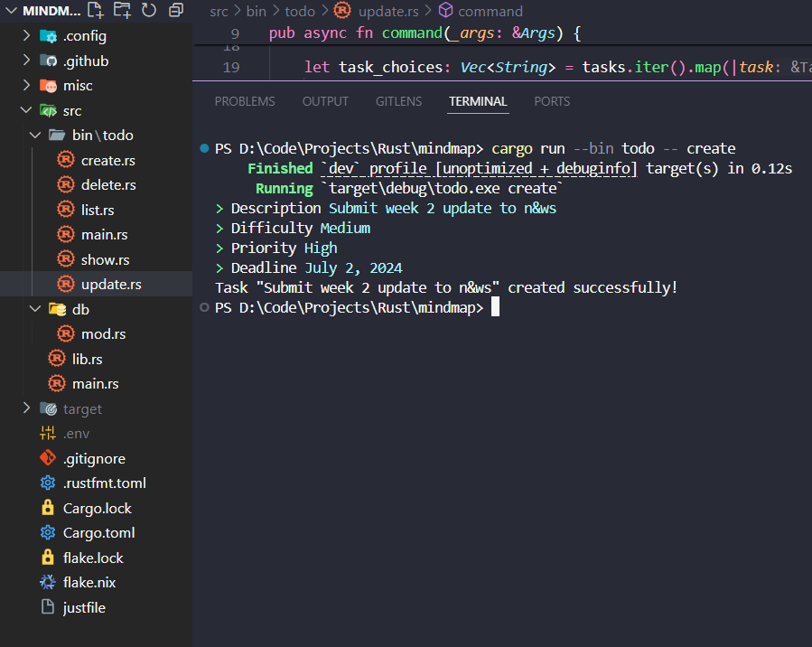Switch to the OUTPUT panel tab
This screenshot has height=647, width=812.
click(325, 101)
